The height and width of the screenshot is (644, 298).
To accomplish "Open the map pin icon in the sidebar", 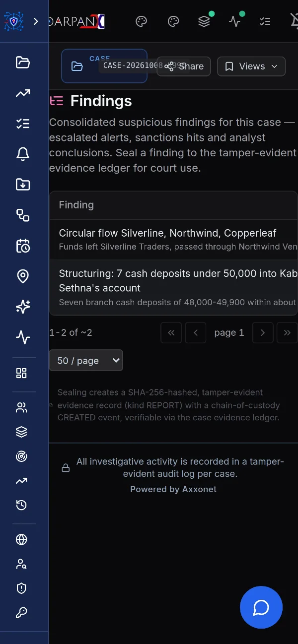I will pos(23,276).
